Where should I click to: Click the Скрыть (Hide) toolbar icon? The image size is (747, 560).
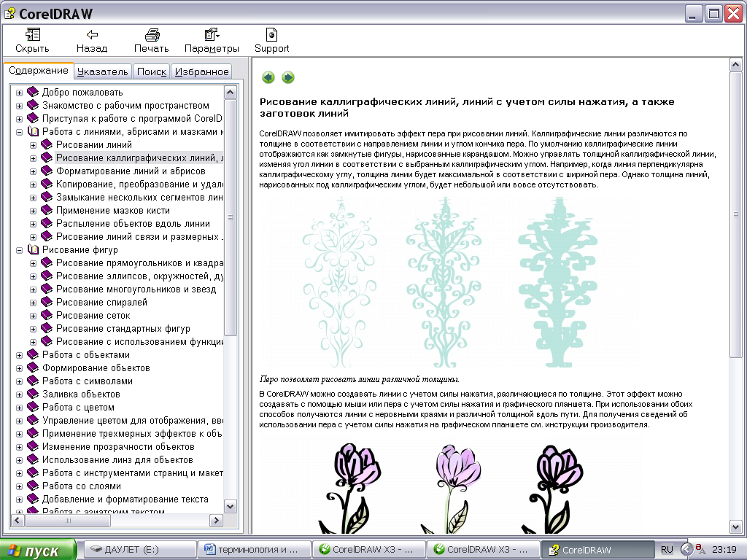pyautogui.click(x=32, y=35)
